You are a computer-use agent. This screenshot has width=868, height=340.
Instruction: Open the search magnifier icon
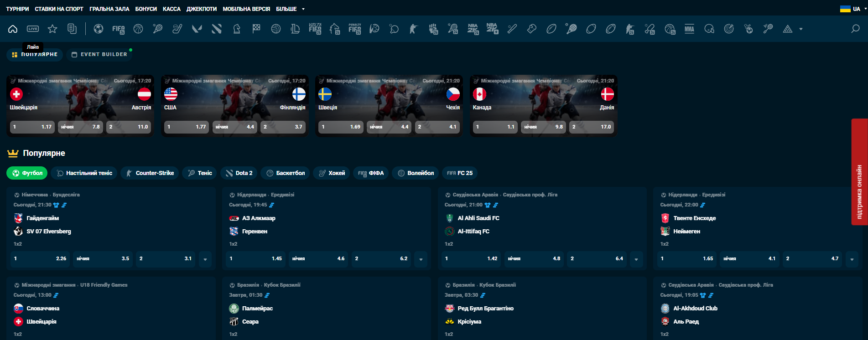(x=855, y=29)
